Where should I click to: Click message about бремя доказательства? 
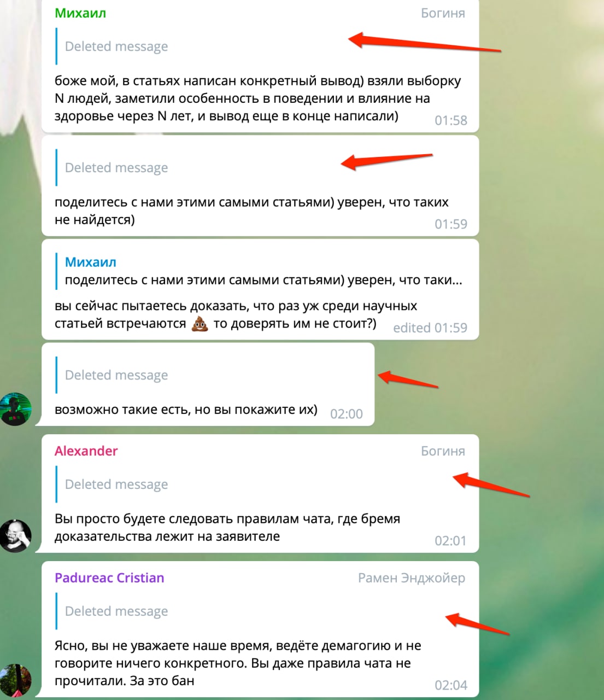tap(227, 528)
